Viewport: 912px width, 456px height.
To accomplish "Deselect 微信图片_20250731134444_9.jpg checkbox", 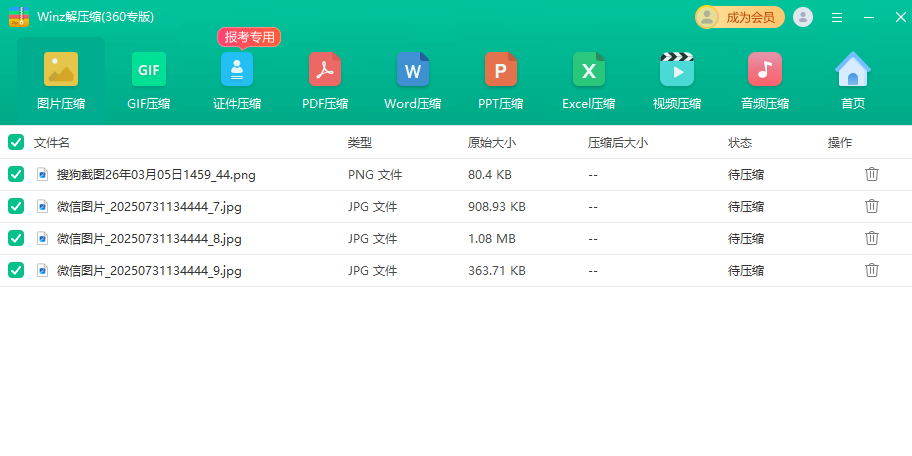I will click(x=16, y=270).
